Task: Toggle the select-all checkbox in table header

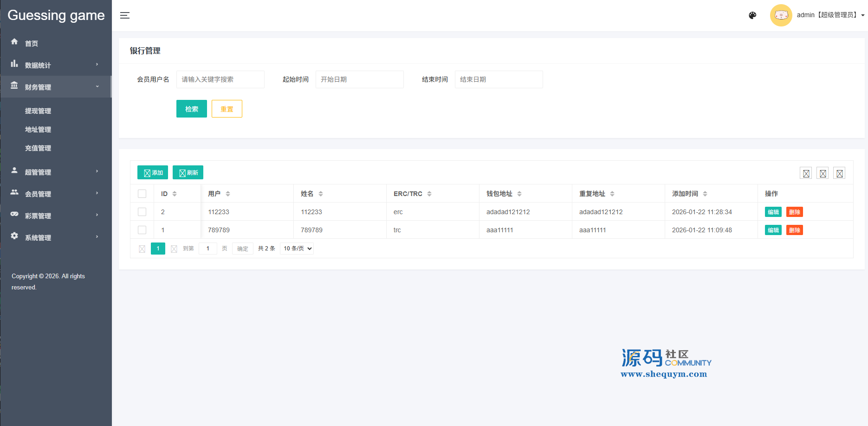Action: click(142, 194)
